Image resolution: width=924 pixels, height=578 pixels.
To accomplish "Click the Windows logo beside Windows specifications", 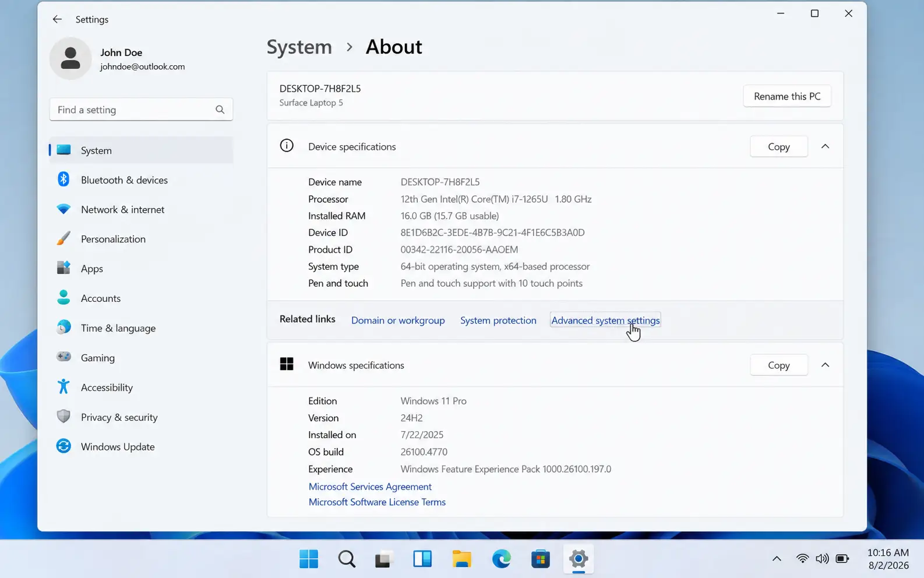I will click(287, 364).
